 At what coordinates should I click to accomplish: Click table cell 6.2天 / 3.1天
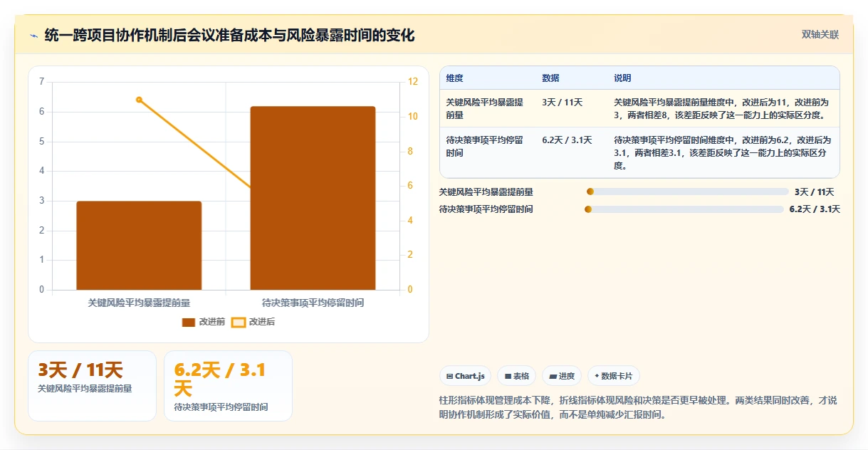(567, 140)
